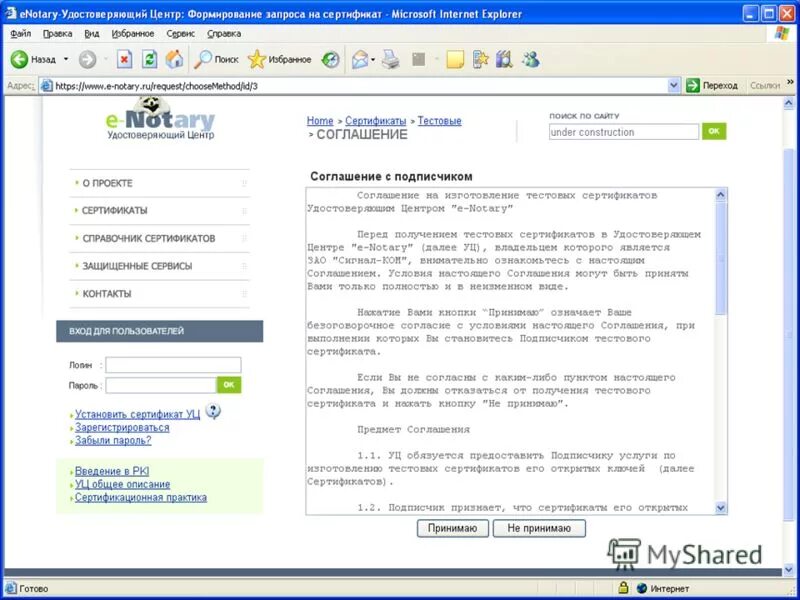Open the address bar dropdown arrow
Image resolution: width=800 pixels, height=600 pixels.
tap(673, 86)
